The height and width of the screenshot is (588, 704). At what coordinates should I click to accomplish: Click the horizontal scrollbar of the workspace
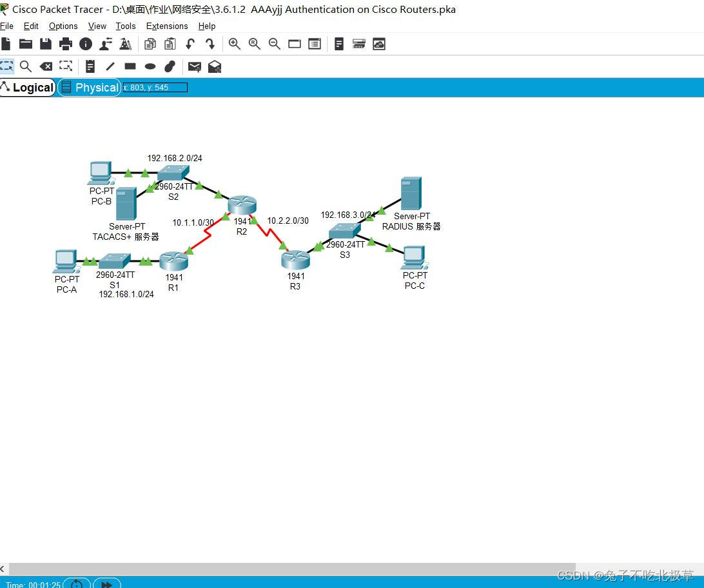pyautogui.click(x=292, y=569)
